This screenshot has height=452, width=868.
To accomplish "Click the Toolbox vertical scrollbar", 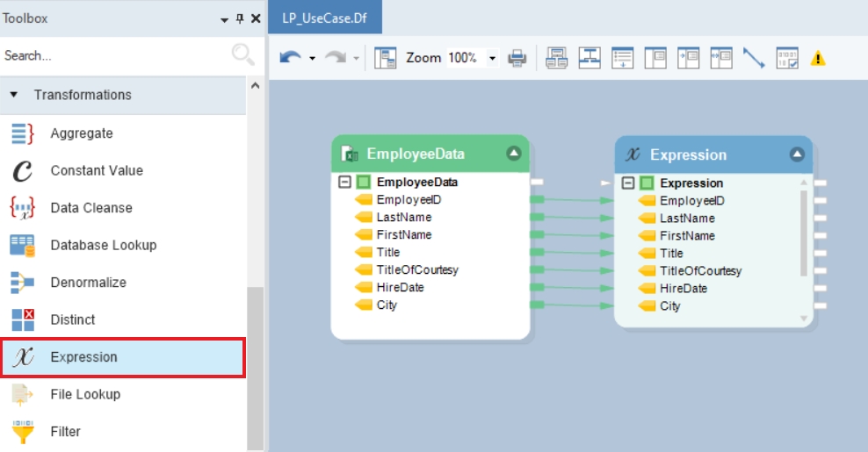I will click(255, 369).
